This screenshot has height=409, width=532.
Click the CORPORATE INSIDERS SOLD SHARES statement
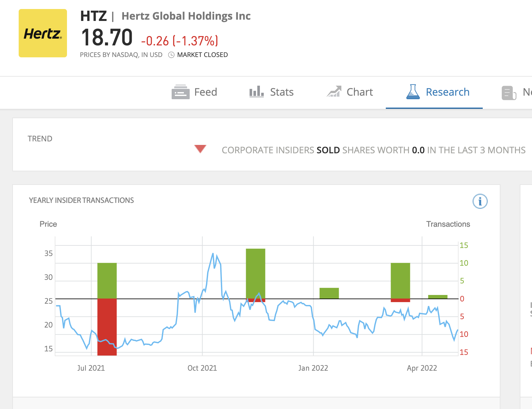(374, 150)
